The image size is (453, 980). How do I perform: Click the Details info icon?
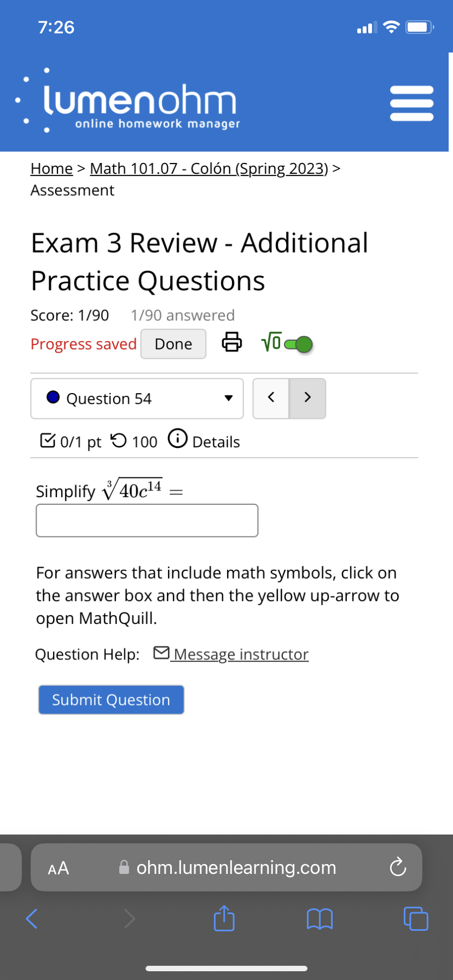178,440
